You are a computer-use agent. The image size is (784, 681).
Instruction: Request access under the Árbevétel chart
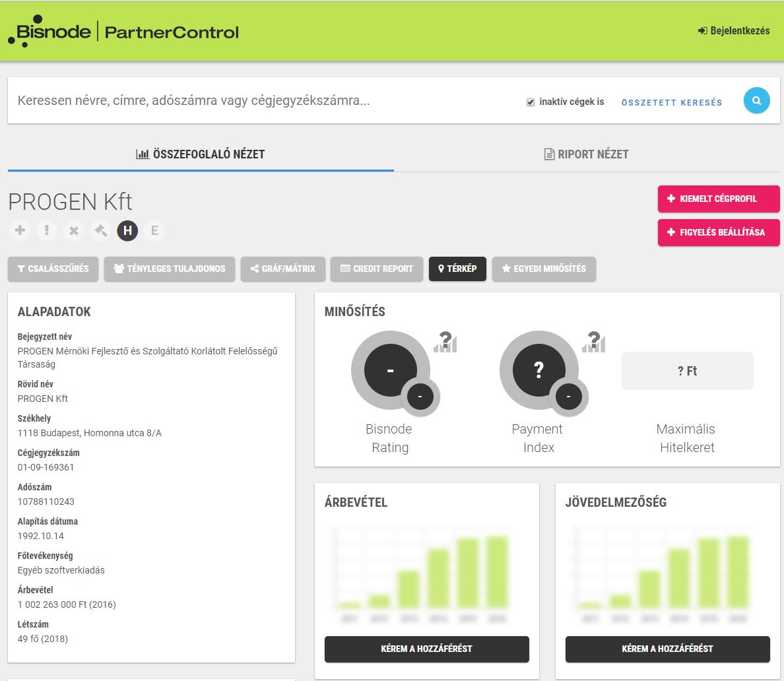[426, 649]
